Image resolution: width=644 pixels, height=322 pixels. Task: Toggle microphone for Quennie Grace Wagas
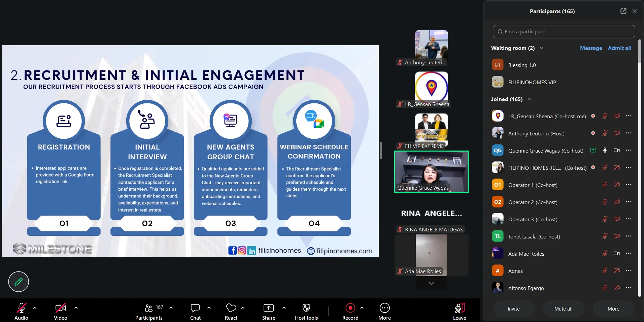click(605, 150)
